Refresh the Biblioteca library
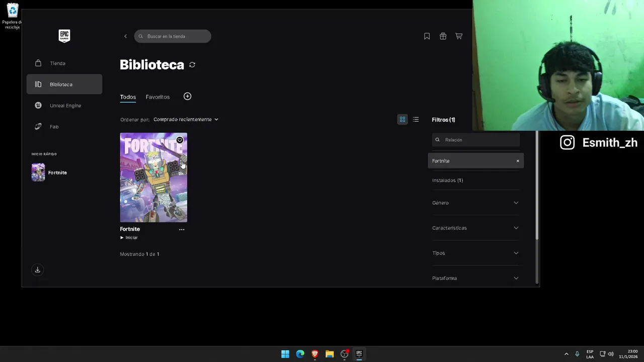The width and height of the screenshot is (644, 362). (192, 65)
